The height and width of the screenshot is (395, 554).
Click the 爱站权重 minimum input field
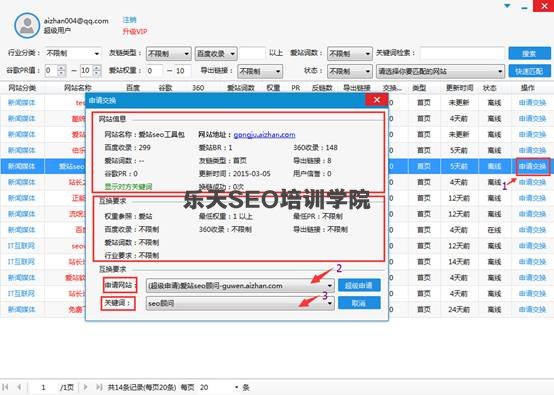click(154, 71)
